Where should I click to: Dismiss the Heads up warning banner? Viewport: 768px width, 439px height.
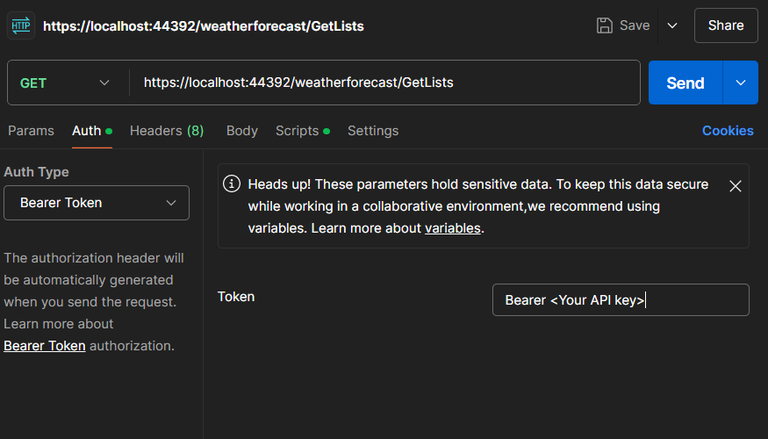[x=735, y=186]
